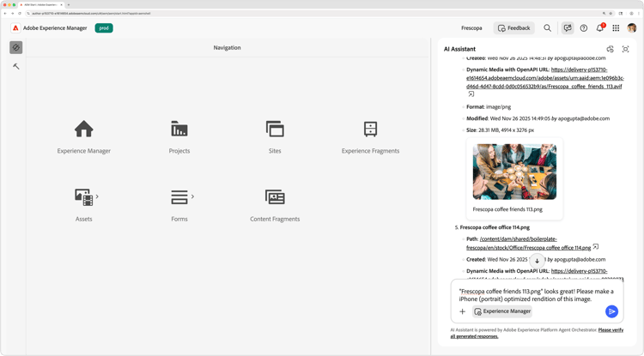Viewport: 644px width, 356px height.
Task: Click external link icon after office 114.png path
Action: tap(596, 247)
